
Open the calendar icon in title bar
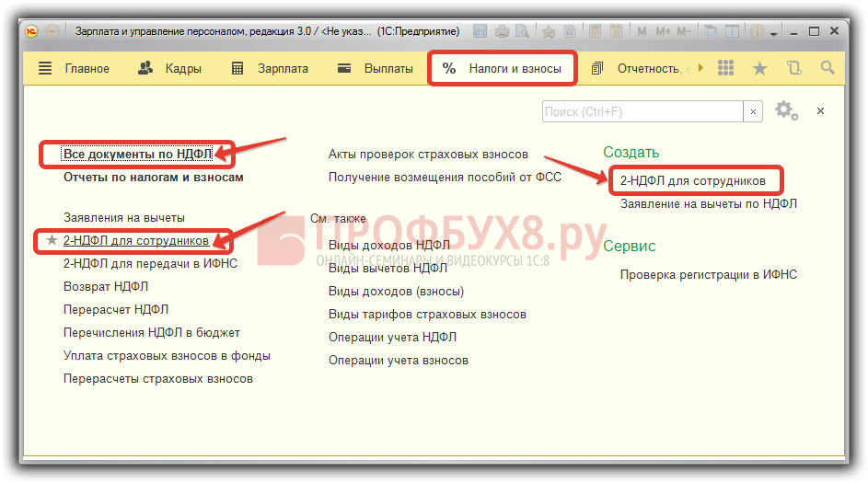pyautogui.click(x=615, y=31)
